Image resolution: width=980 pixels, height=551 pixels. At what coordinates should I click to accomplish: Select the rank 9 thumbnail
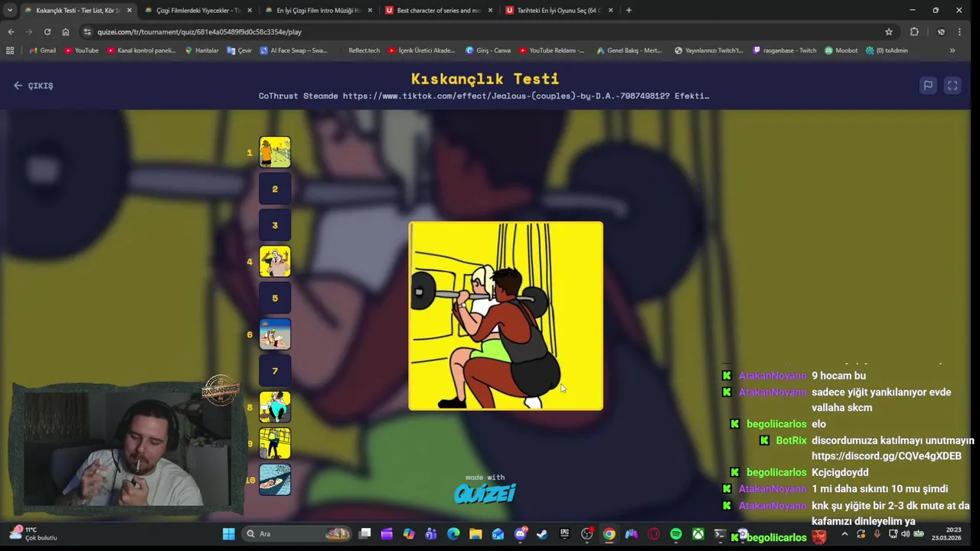point(275,444)
